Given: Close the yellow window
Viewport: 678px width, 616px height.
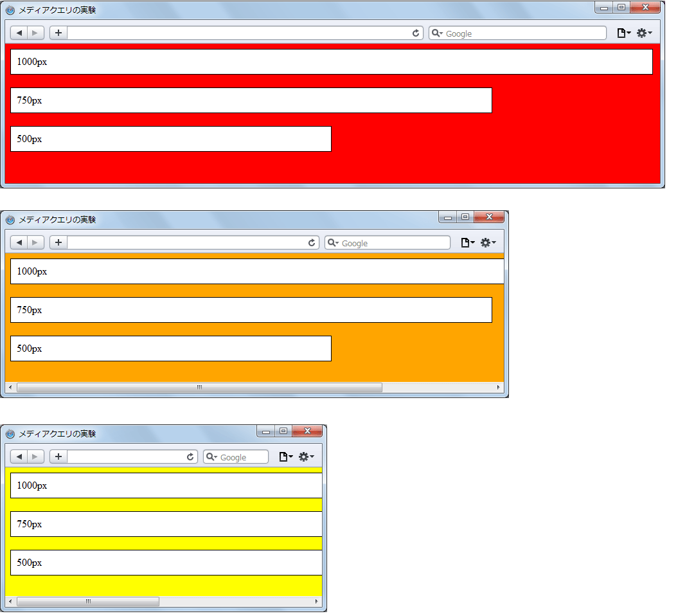Looking at the screenshot, I should pyautogui.click(x=307, y=431).
